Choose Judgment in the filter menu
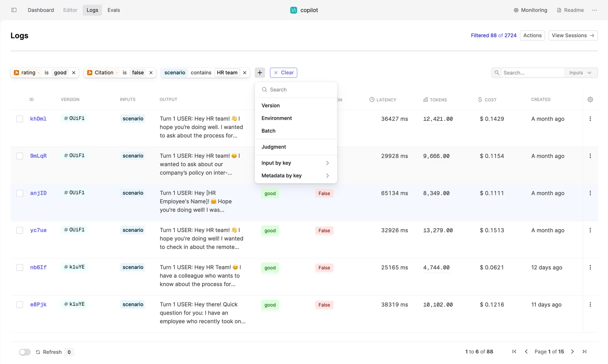The width and height of the screenshot is (608, 364). click(x=295, y=147)
